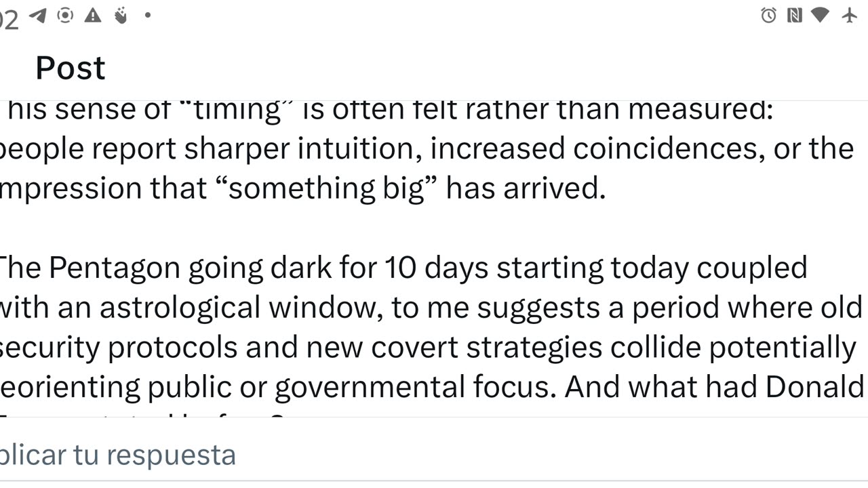868x488 pixels.
Task: Tap the text 'governmental focus' line
Action: (x=415, y=386)
